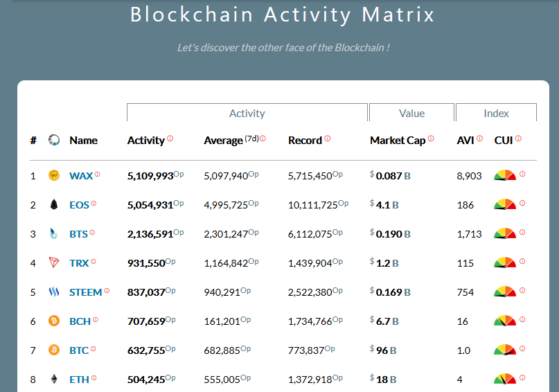Click the CUI gauge in EOS row
Viewport: 559px width, 392px height.
coord(505,204)
